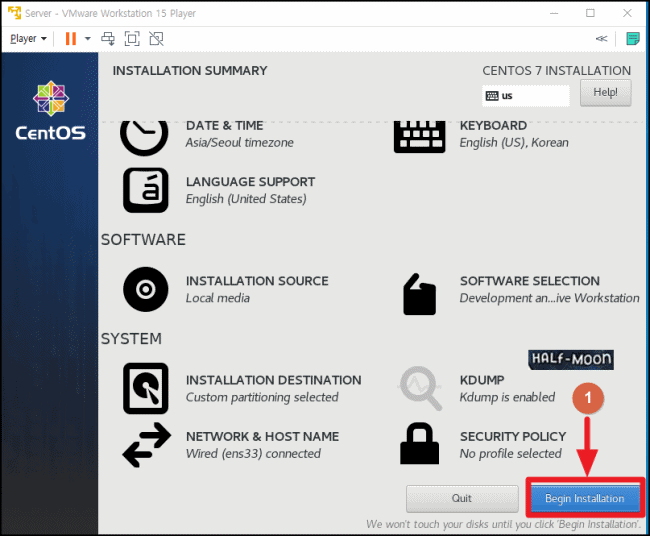This screenshot has height=536, width=650.
Task: Pause the virtual machine with the orange icon
Action: coord(71,39)
